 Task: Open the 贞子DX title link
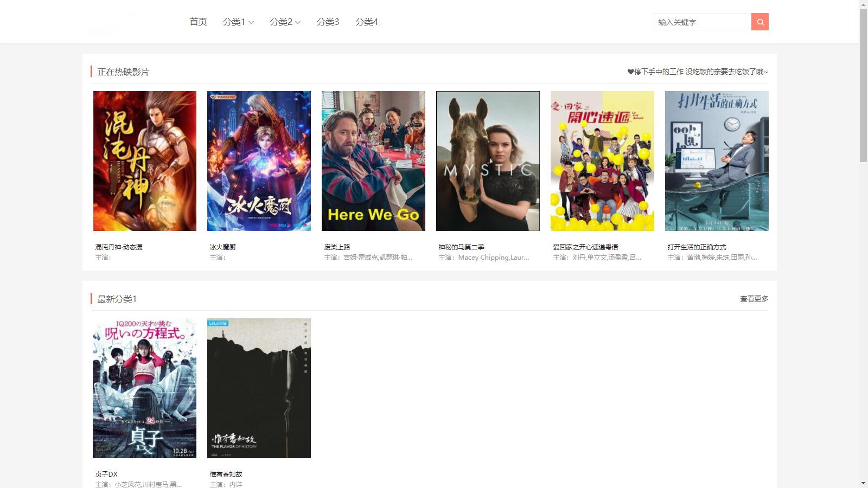click(x=106, y=474)
